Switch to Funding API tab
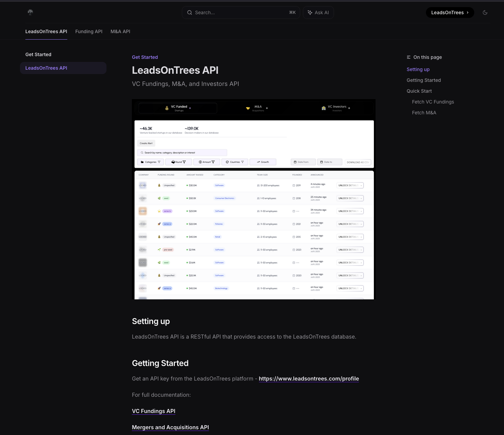The width and height of the screenshot is (504, 435). coord(89,31)
